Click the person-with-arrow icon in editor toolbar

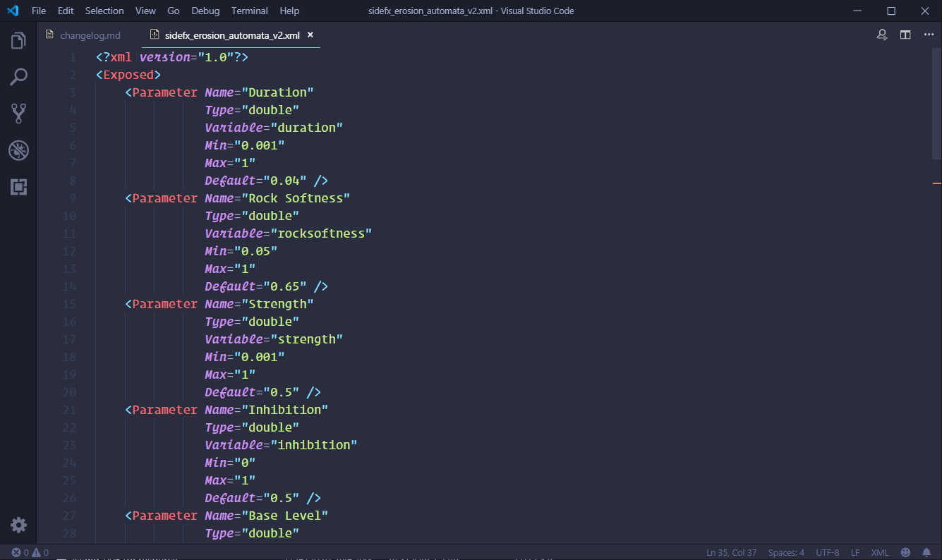click(882, 35)
